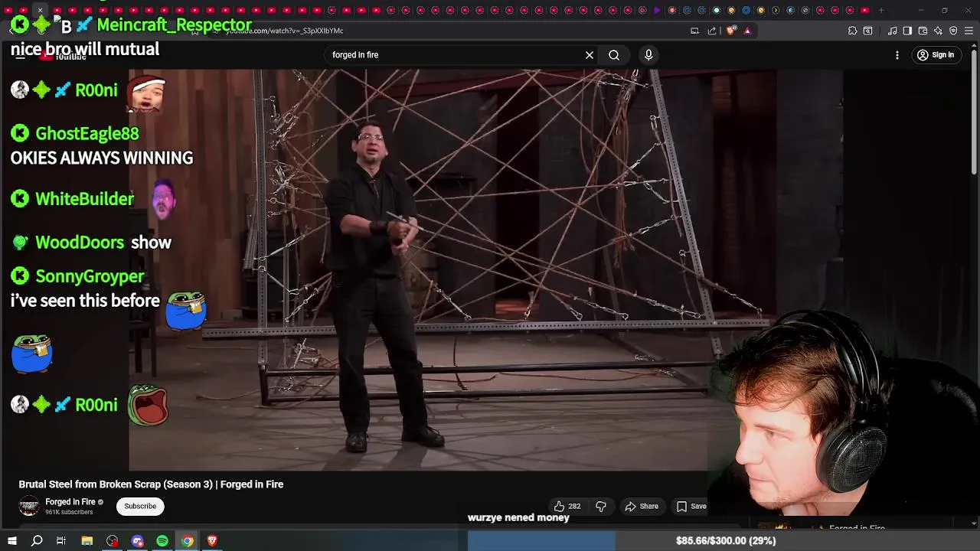Open the Leo AI sparkle icon
The width and height of the screenshot is (980, 551).
[x=938, y=31]
